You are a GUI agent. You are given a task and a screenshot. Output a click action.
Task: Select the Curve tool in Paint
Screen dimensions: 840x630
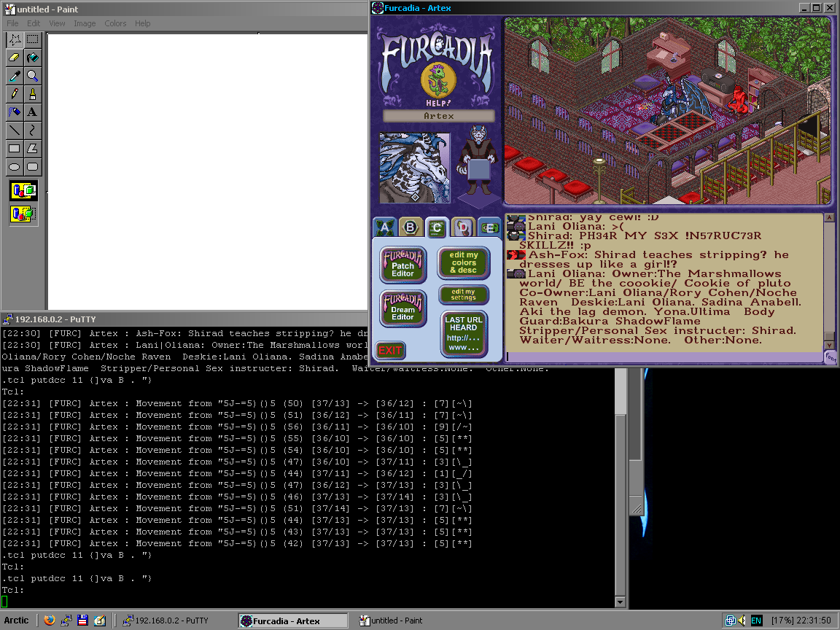tap(33, 131)
